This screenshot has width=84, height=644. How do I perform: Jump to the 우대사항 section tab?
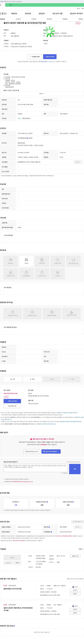tap(34, 19)
